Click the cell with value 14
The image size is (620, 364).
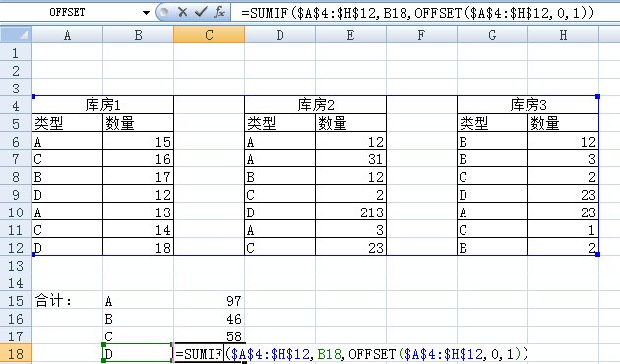[138, 229]
